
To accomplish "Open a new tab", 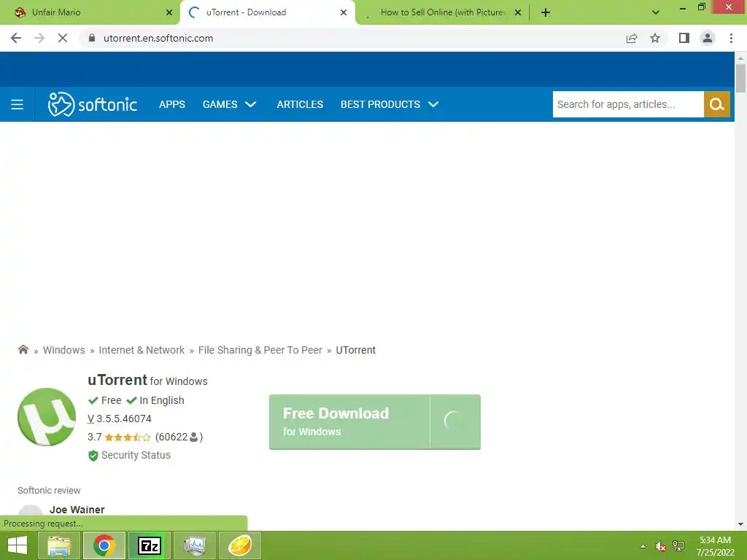I will (546, 12).
